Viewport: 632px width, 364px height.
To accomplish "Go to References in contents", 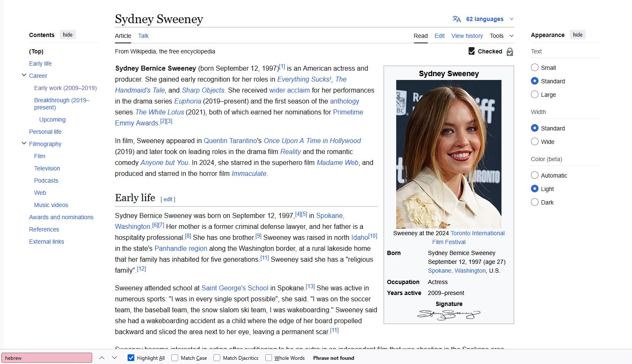I will coord(44,229).
